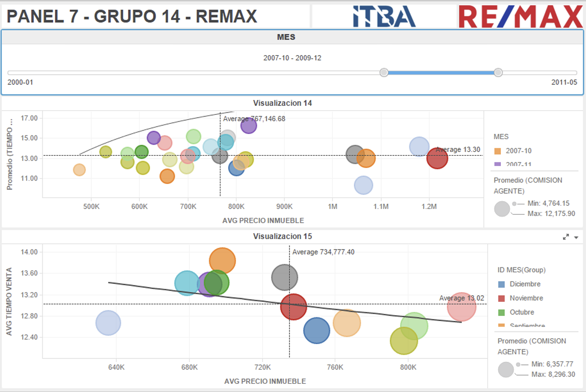
Task: Click the Visualizacion 15 title
Action: click(282, 236)
